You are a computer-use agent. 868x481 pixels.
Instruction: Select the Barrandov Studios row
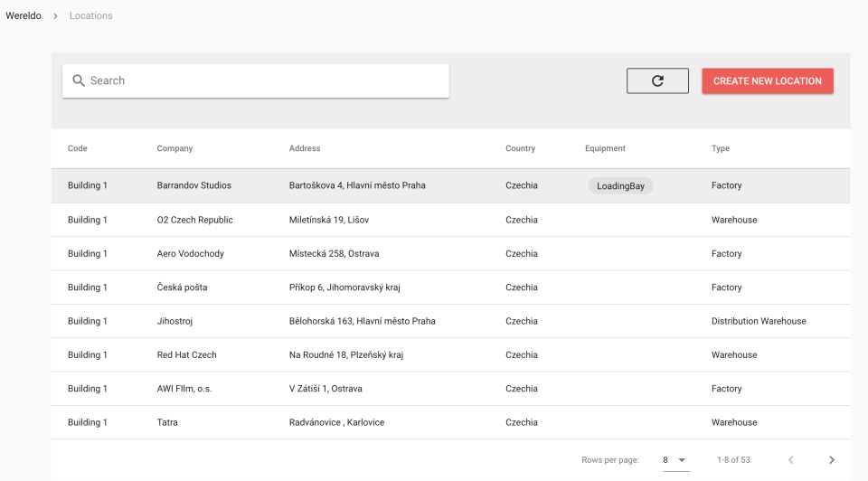[193, 185]
